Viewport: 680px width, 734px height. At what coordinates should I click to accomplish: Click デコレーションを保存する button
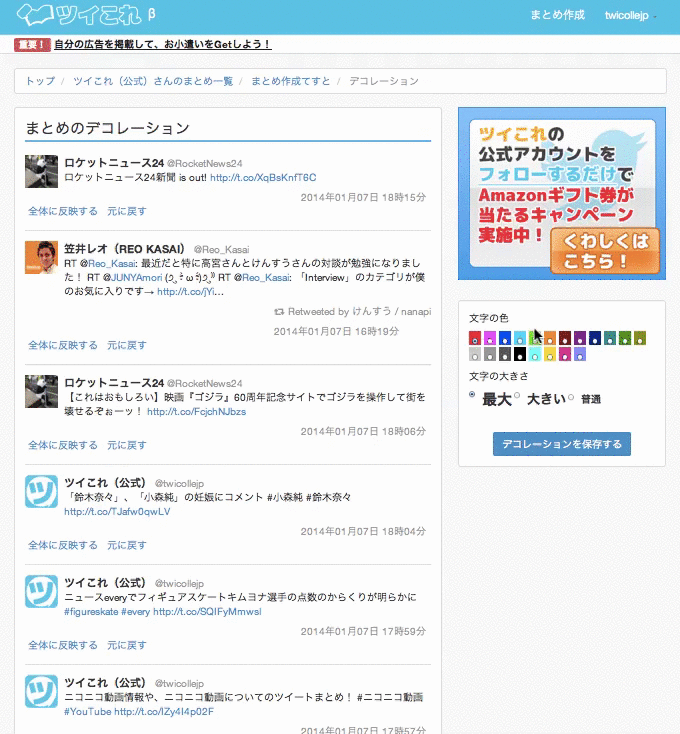pos(562,444)
